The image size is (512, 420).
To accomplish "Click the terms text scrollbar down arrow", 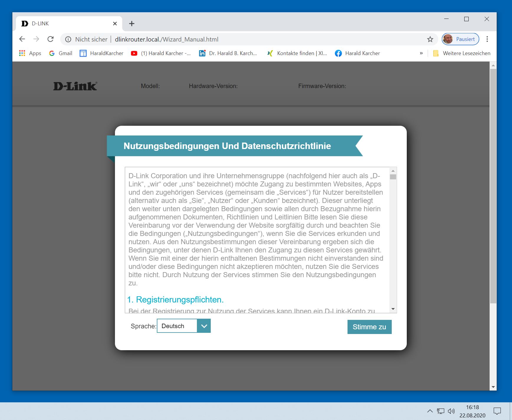I will (x=393, y=309).
